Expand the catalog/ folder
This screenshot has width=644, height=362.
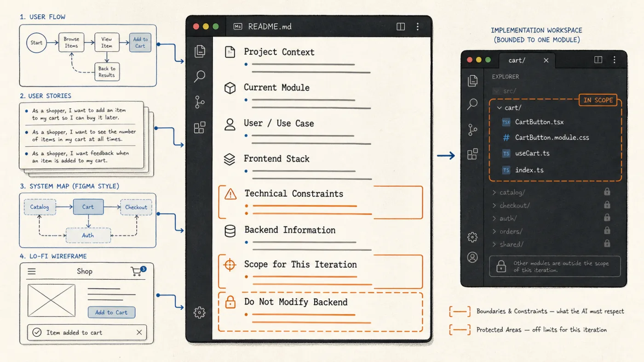click(x=494, y=192)
